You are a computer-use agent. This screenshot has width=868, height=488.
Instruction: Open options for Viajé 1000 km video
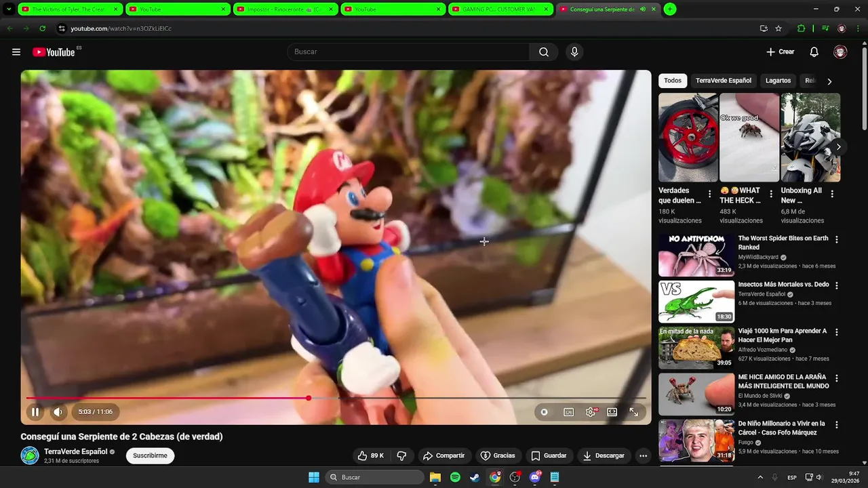tap(836, 332)
